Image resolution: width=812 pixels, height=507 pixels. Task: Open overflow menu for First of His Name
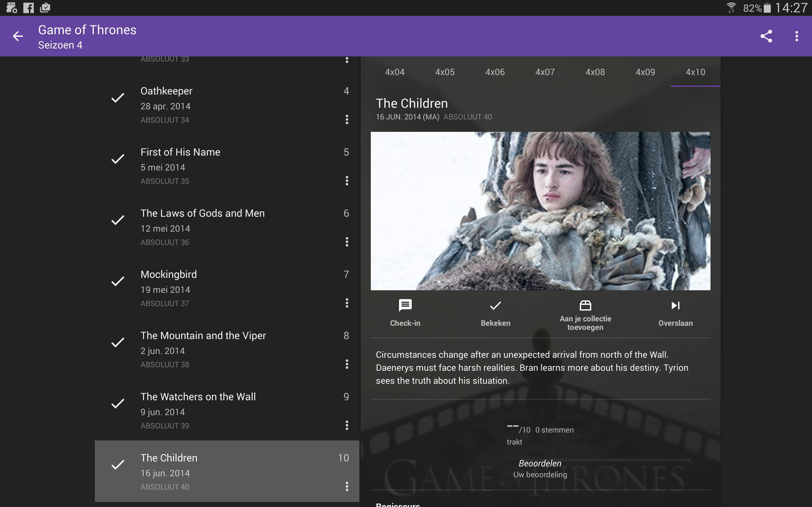347,181
